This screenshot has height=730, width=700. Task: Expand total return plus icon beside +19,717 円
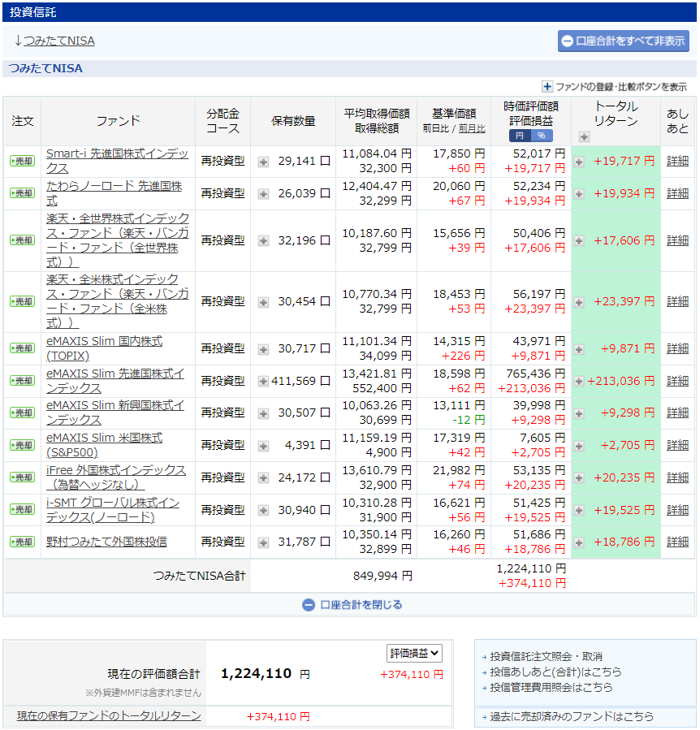(579, 162)
